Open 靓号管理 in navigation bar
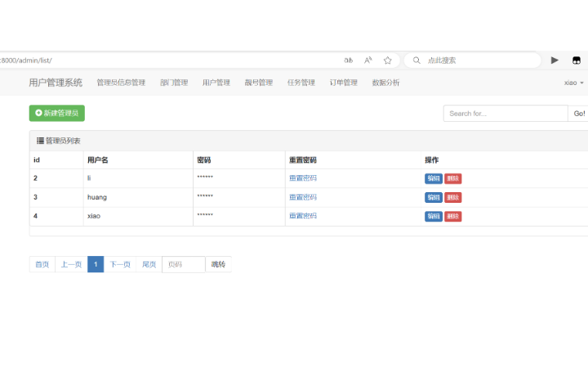588x368 pixels. (x=259, y=83)
